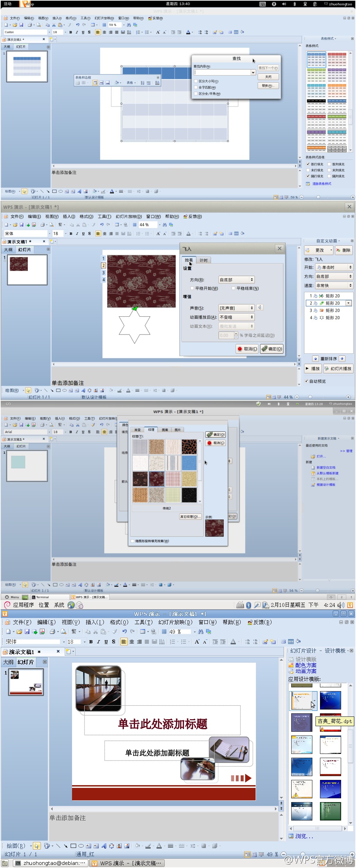Select the 图案 tab in fill effects dialog
Viewport: 356px width, 868px height.
point(165,430)
